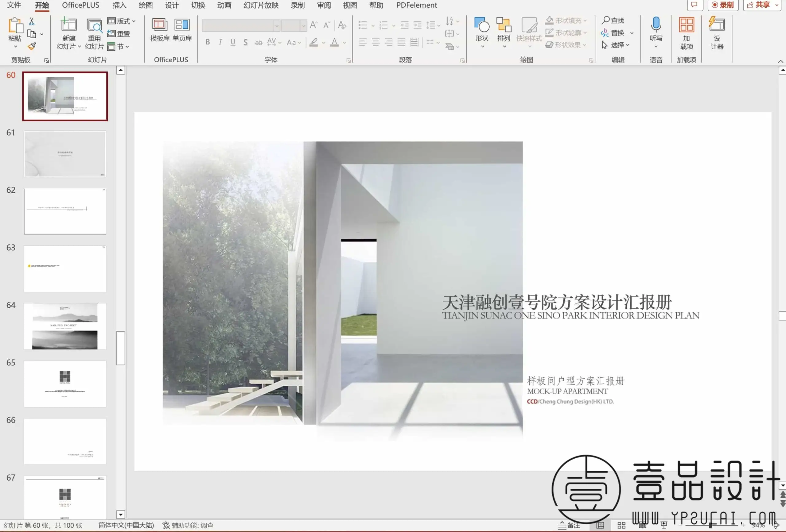Increase indent level icon
The width and height of the screenshot is (786, 532).
tap(418, 25)
